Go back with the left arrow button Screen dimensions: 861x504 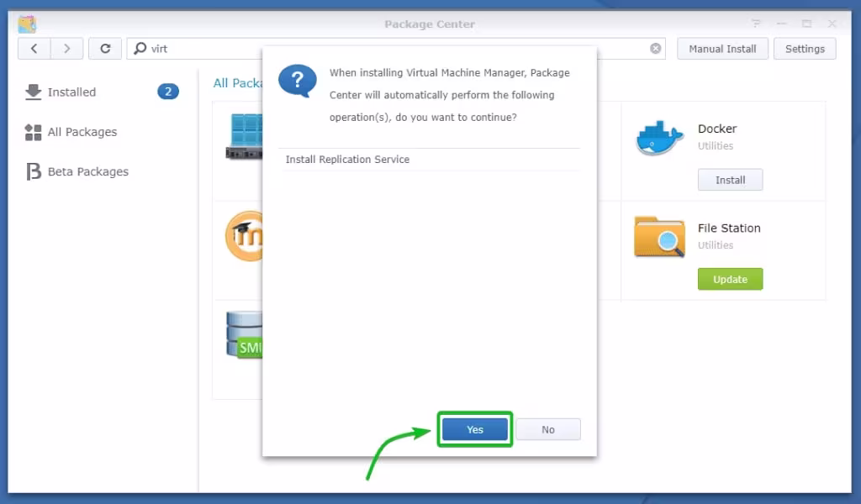34,48
